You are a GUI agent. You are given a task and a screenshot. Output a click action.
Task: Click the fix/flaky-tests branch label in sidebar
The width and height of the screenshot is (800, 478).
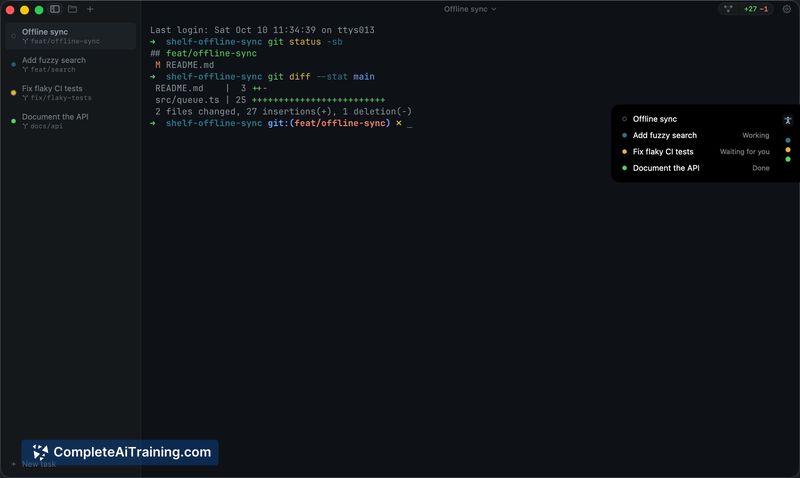[x=61, y=98]
